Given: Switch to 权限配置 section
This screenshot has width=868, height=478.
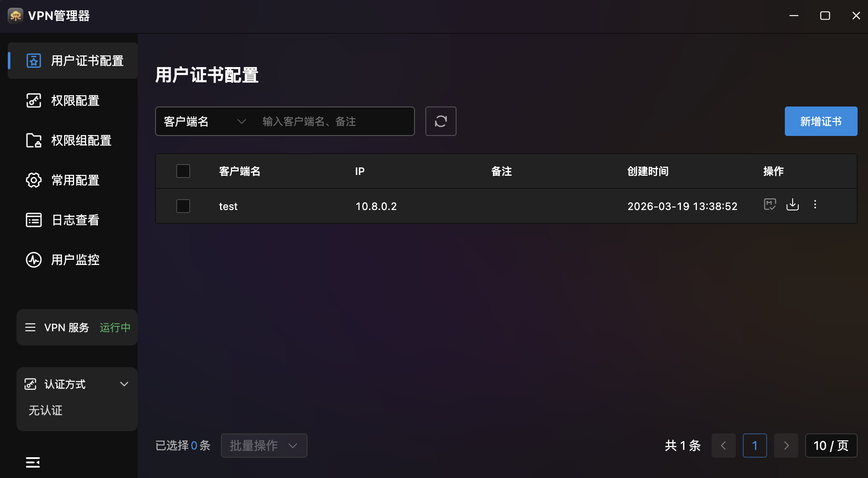Looking at the screenshot, I should pos(73,100).
